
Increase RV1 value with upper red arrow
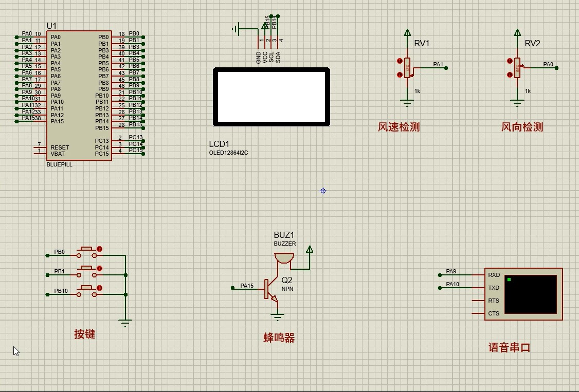(x=400, y=61)
